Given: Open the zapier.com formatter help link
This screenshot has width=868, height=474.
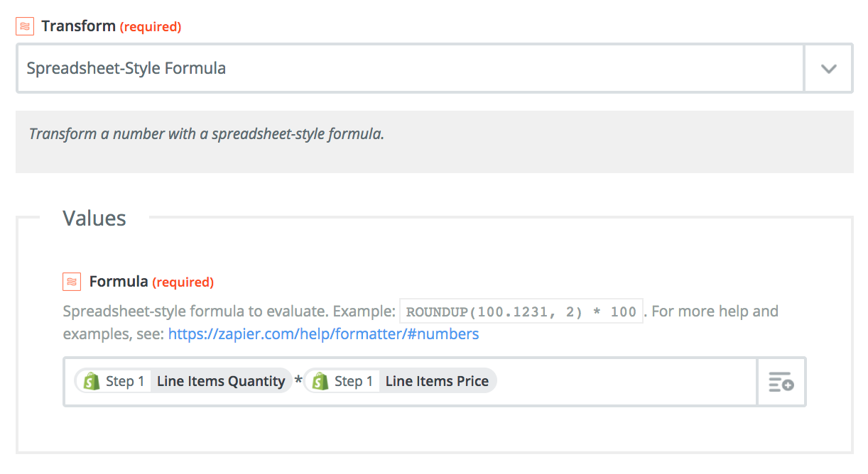Looking at the screenshot, I should pyautogui.click(x=323, y=334).
